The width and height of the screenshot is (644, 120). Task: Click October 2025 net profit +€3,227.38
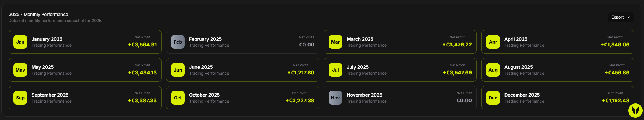(x=300, y=101)
